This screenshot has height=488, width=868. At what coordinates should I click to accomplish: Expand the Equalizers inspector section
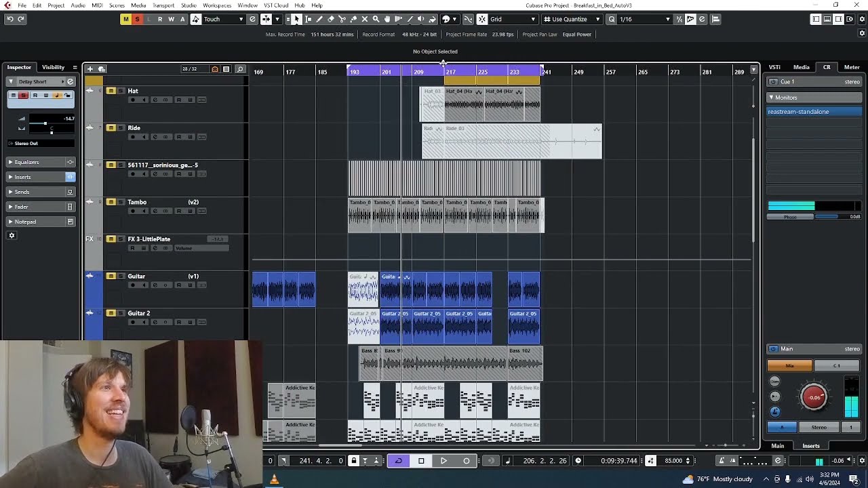(41, 162)
